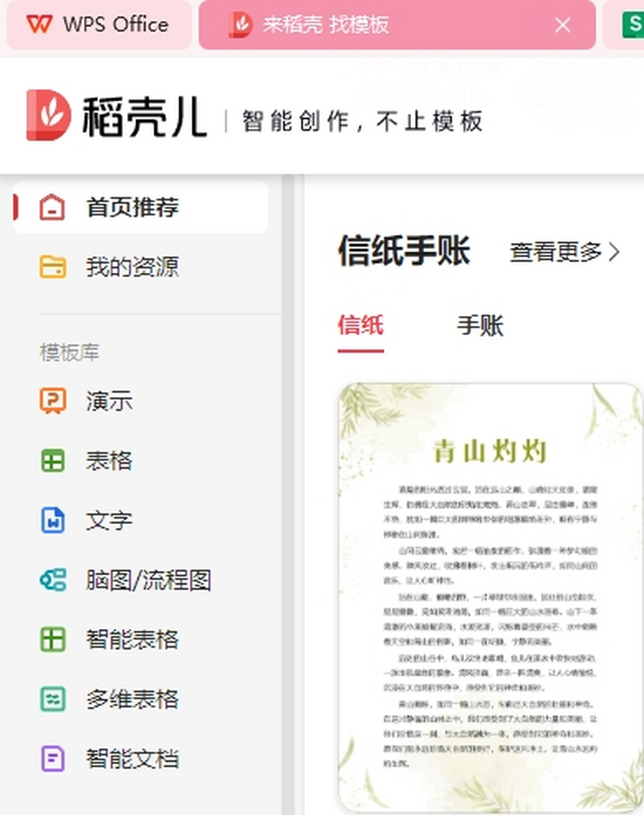The image size is (644, 815).
Task: Open the 青山灼灼 letter paper template
Action: 485,596
